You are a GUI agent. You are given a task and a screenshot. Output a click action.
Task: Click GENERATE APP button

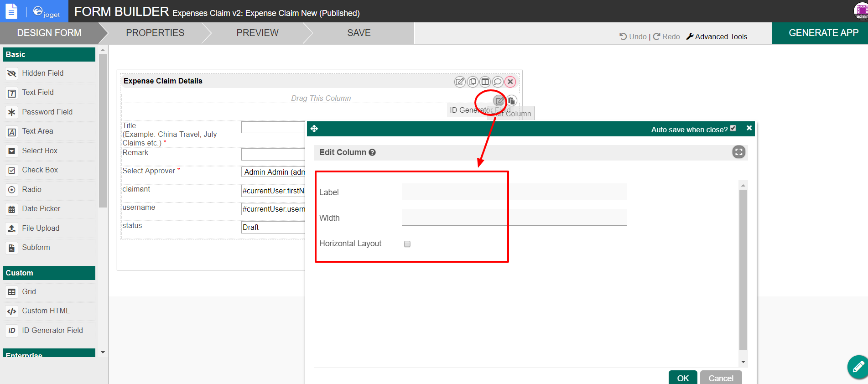pos(823,33)
